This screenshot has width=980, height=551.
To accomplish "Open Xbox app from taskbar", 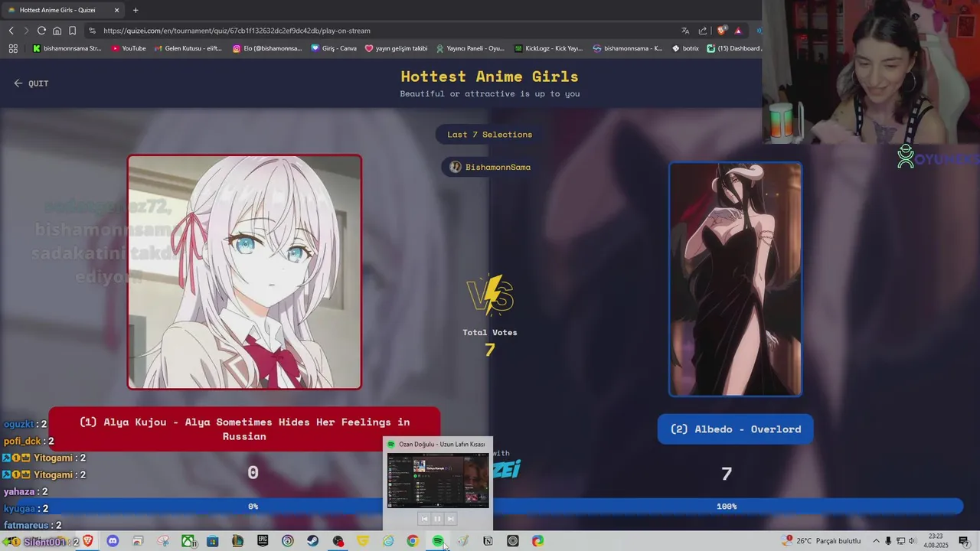I will pyautogui.click(x=188, y=541).
